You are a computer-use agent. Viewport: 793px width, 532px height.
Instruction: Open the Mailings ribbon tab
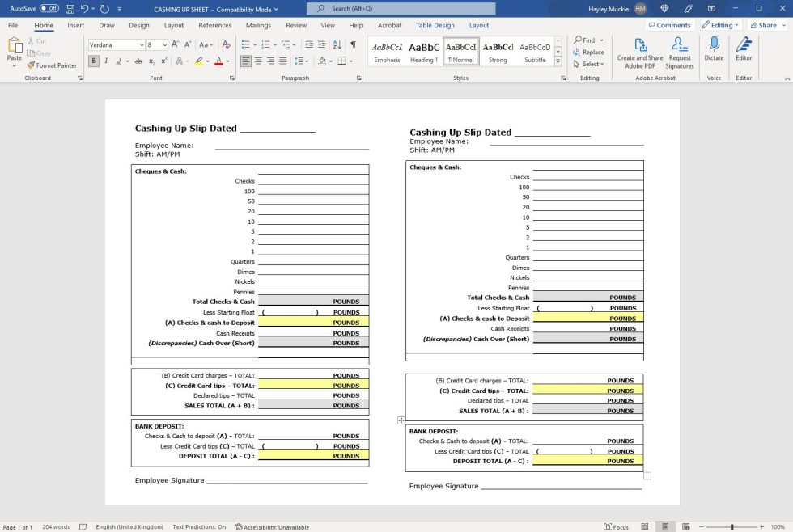(x=258, y=25)
